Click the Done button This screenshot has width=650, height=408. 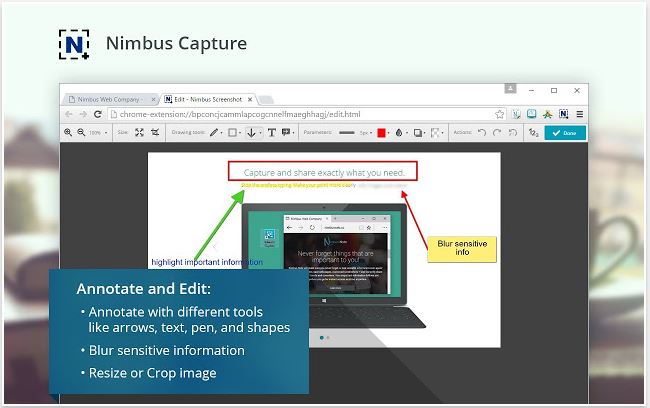coord(565,133)
